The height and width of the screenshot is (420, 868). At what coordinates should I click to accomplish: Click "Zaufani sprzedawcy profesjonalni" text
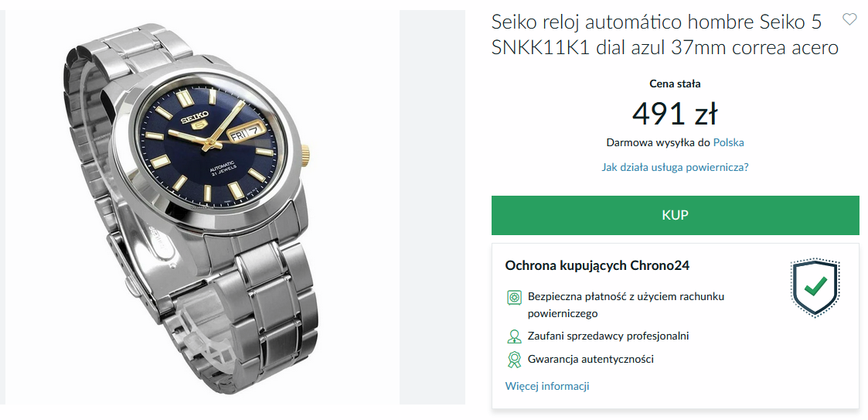608,336
